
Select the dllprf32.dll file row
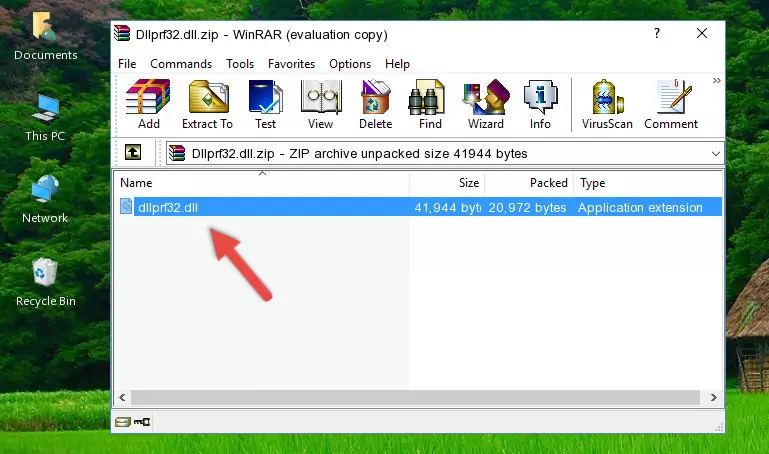(420, 207)
